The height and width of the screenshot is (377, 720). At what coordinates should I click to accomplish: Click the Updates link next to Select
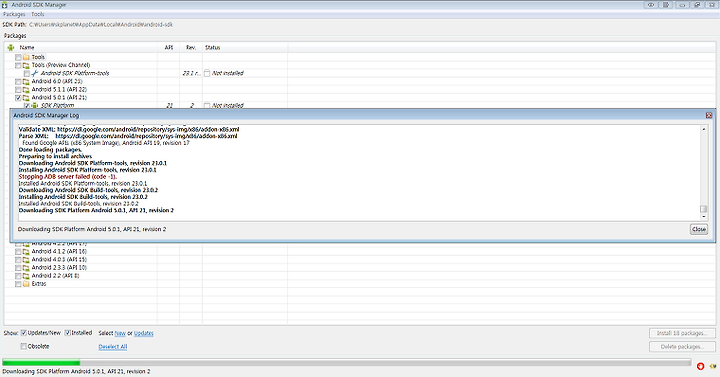[x=144, y=333]
